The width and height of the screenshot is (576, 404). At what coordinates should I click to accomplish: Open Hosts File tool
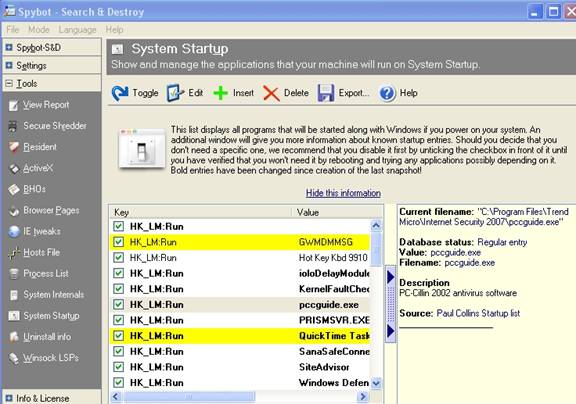[41, 253]
